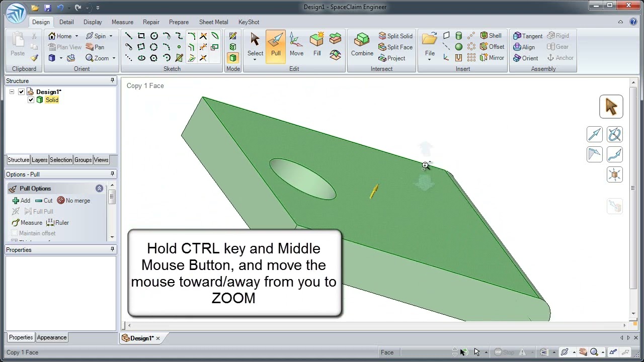This screenshot has width=644, height=362.
Task: Click the Measure option in Pull Options
Action: point(27,223)
